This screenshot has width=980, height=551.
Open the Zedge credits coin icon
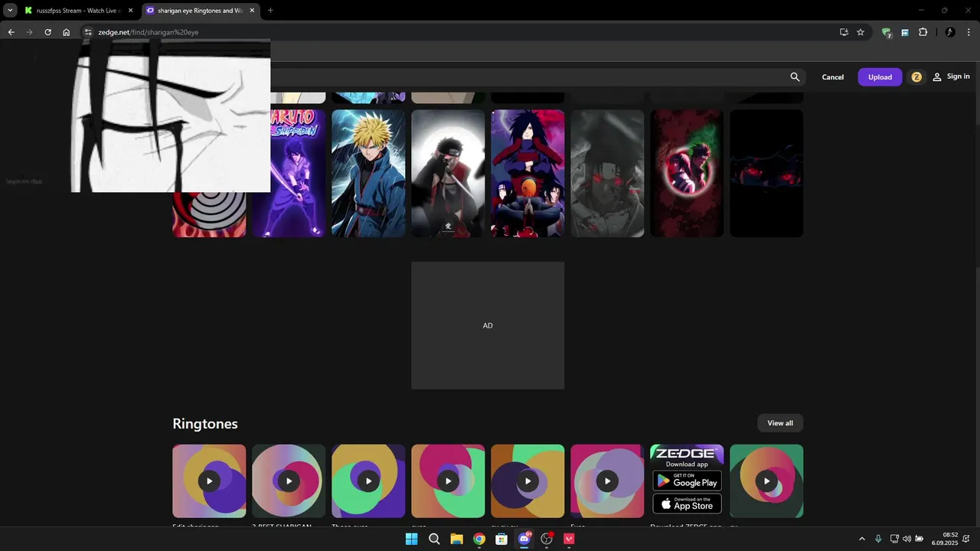[916, 77]
